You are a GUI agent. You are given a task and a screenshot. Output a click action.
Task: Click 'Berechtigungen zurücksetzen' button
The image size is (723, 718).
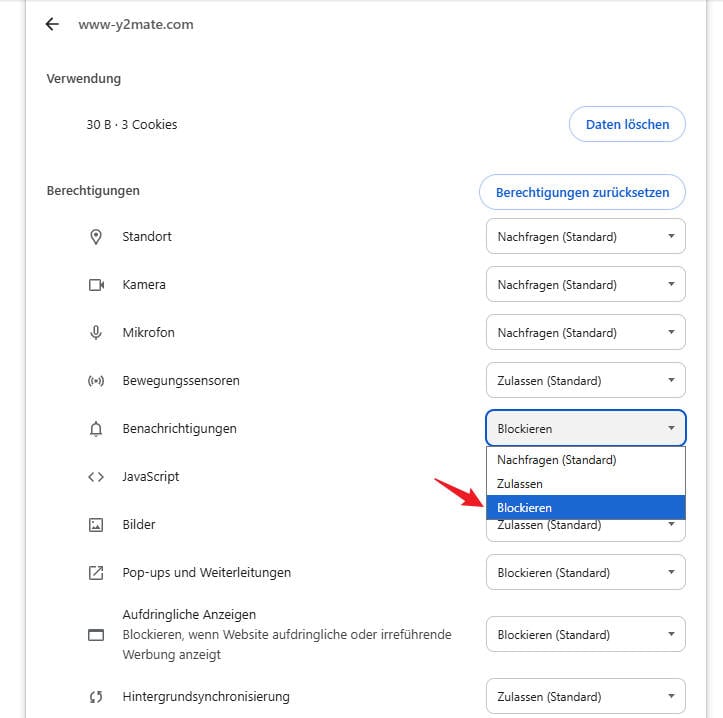582,192
